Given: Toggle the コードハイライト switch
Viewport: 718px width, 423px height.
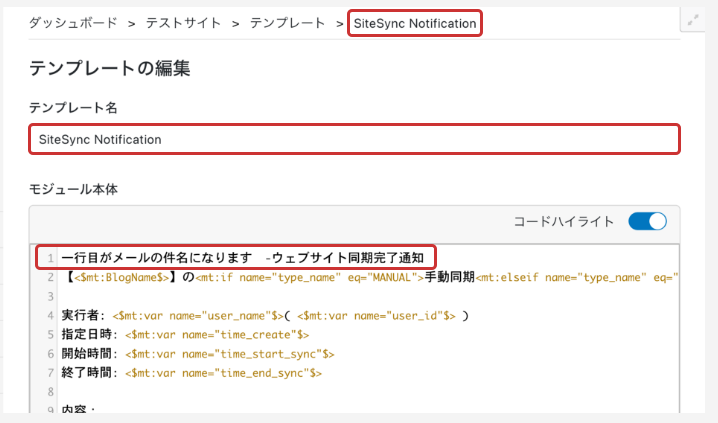Looking at the screenshot, I should tap(647, 221).
